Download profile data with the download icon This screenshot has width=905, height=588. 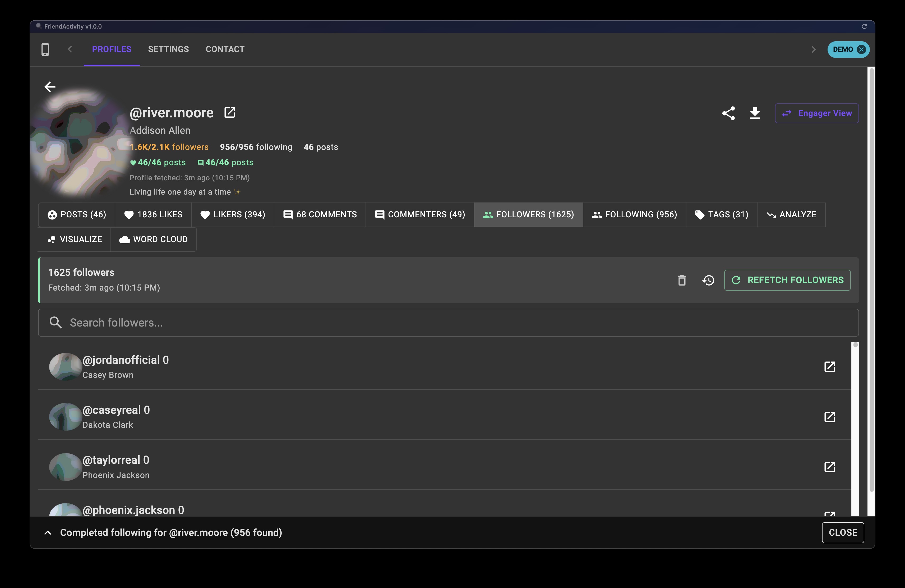click(x=755, y=113)
